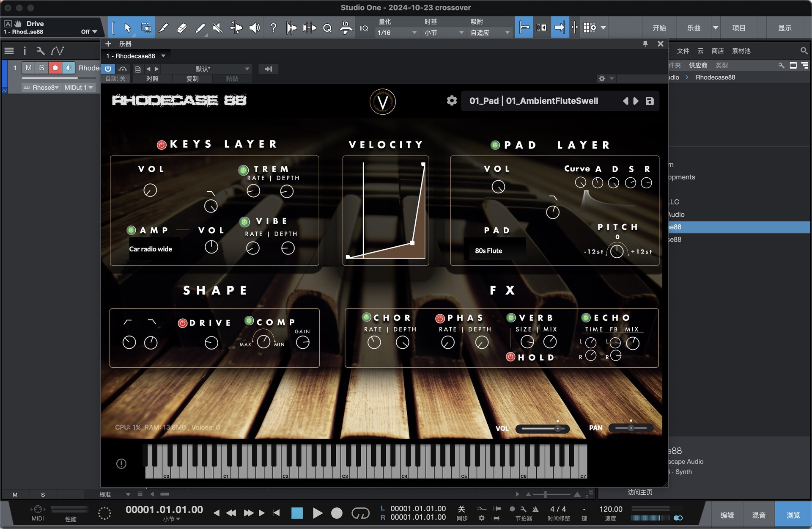Toggle the AMP power button

(131, 230)
